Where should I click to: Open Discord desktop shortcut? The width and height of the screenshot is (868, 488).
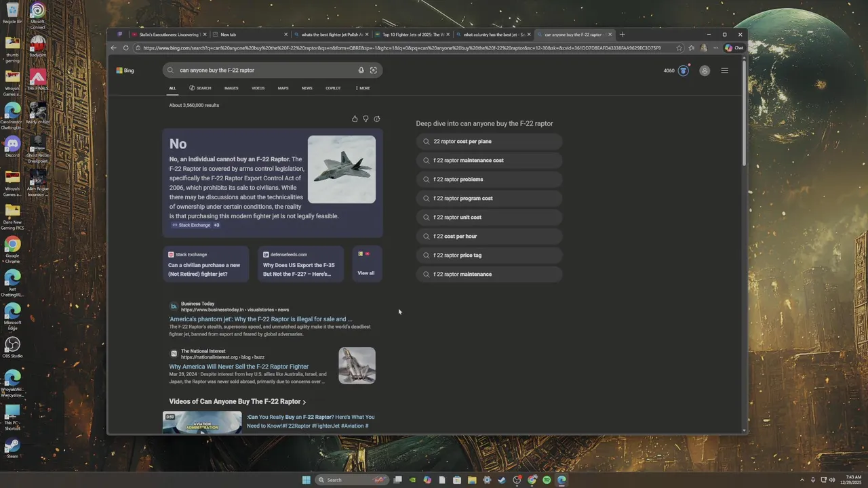pos(12,146)
